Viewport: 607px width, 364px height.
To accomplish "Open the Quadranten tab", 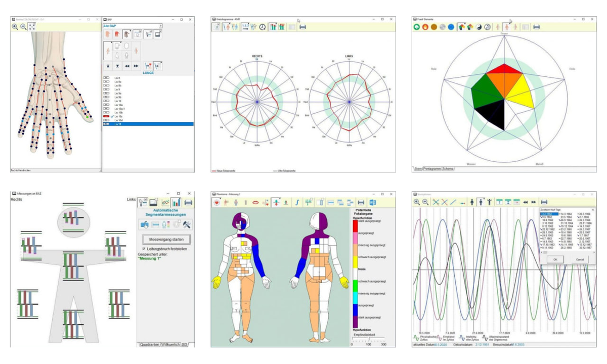I will (150, 344).
